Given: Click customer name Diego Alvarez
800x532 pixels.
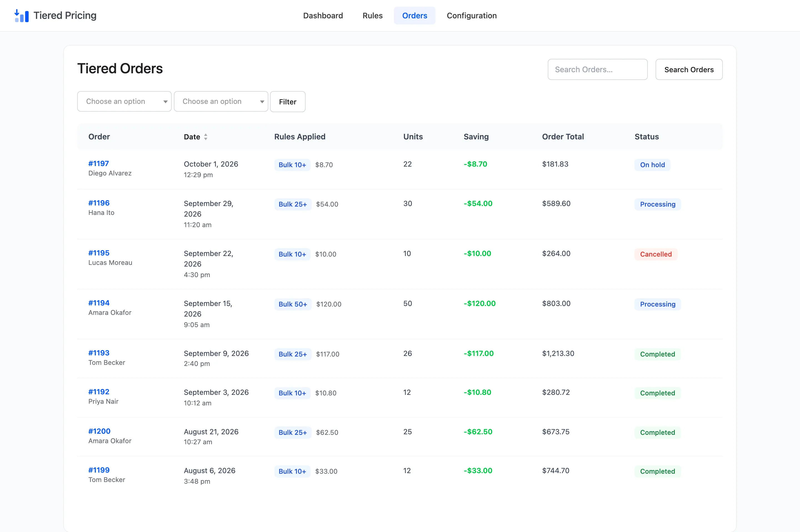Looking at the screenshot, I should tap(110, 173).
